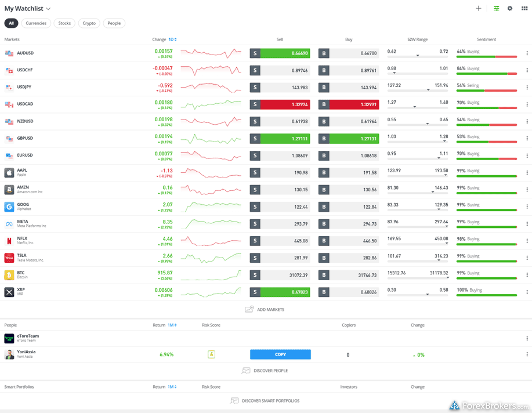
Task: Select the People filter tab
Action: (114, 23)
